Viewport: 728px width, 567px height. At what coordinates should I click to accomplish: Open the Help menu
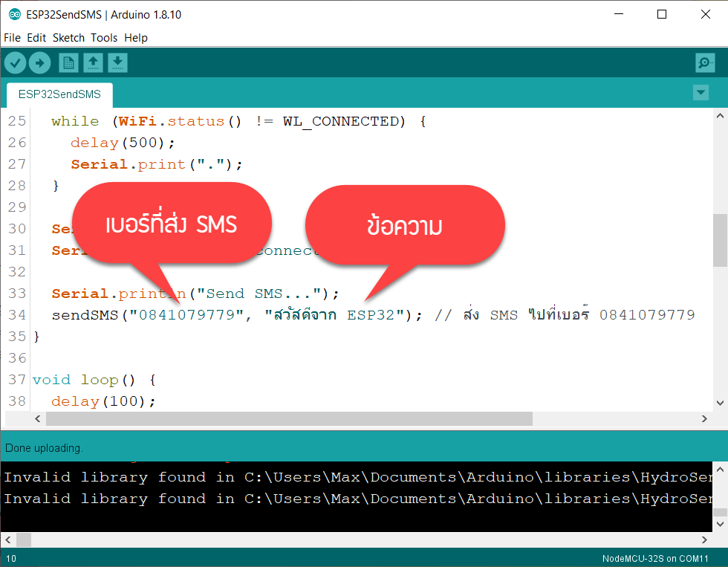click(136, 38)
